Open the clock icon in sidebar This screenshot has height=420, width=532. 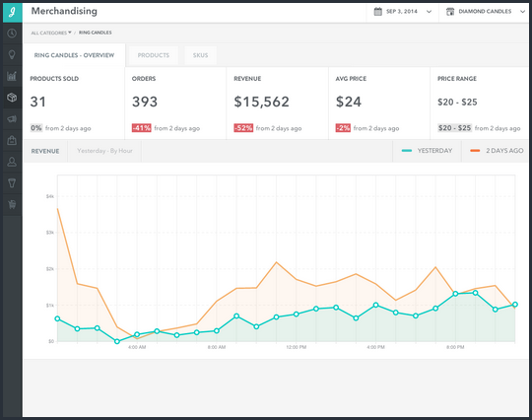pos(12,34)
